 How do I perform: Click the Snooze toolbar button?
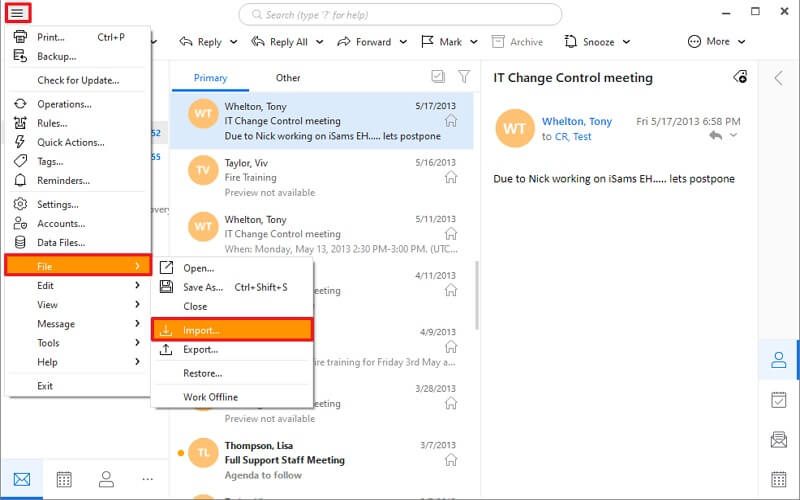(x=590, y=42)
